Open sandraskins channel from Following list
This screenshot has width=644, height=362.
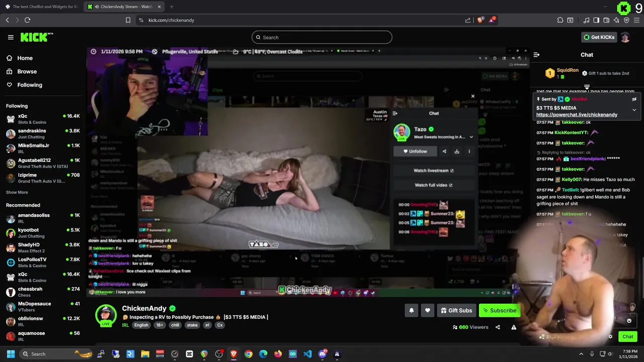[43, 134]
